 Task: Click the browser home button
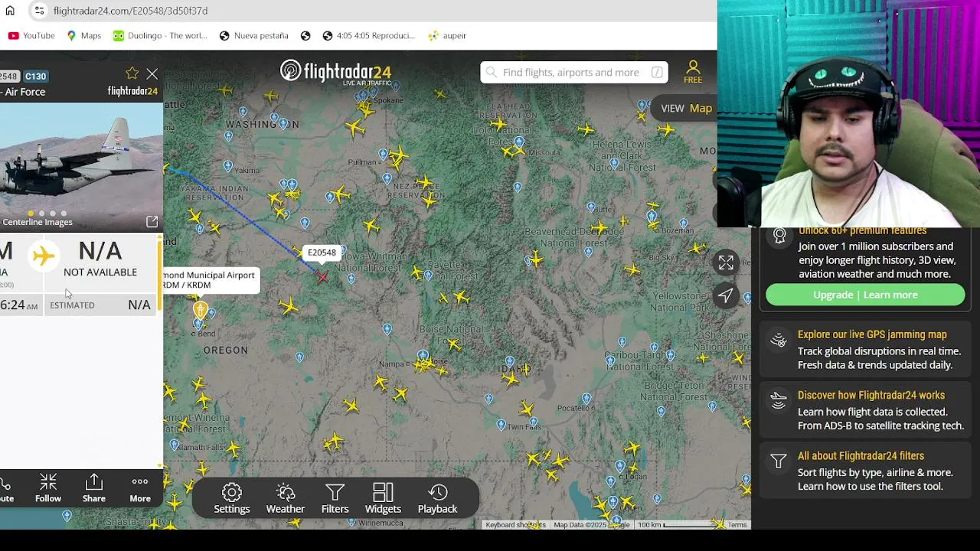pos(10,11)
